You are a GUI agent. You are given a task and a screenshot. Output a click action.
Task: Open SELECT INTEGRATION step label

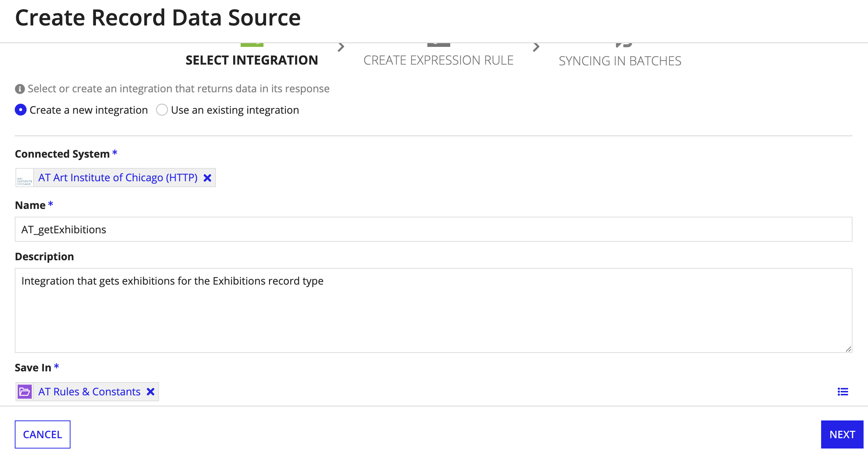(252, 61)
